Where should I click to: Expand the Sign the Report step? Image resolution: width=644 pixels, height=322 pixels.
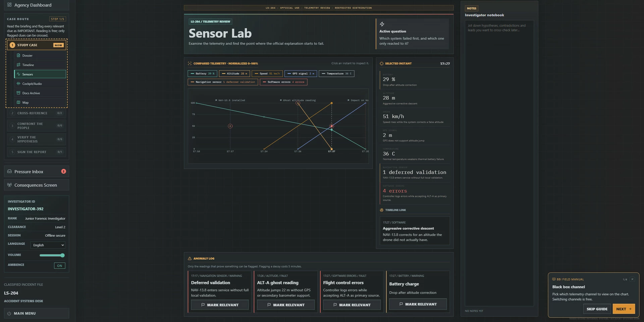[x=37, y=152]
